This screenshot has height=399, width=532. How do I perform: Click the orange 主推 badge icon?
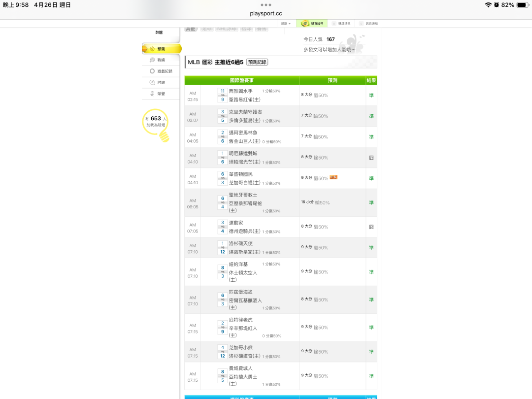pos(333,177)
